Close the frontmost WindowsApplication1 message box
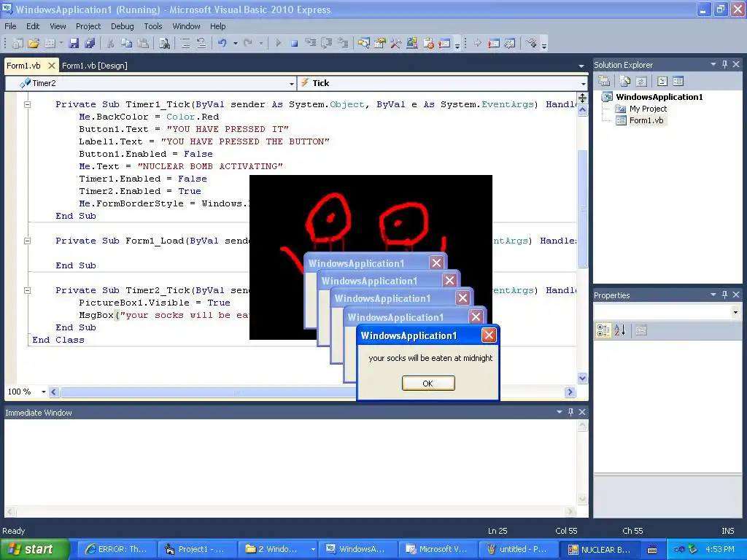 (489, 335)
